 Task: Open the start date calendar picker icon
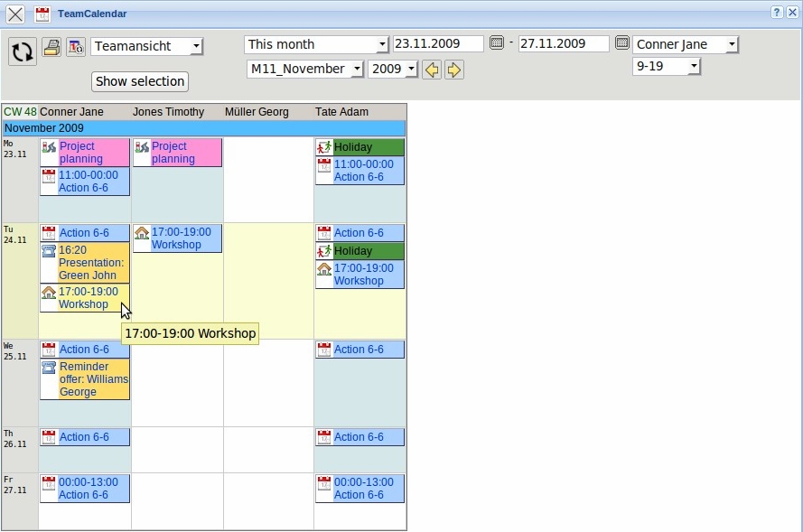coord(497,42)
